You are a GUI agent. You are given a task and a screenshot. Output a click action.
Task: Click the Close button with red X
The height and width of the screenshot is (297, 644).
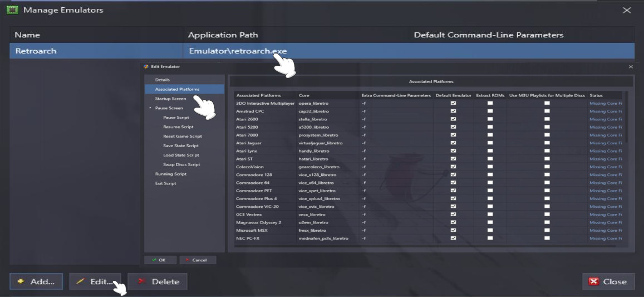point(608,281)
